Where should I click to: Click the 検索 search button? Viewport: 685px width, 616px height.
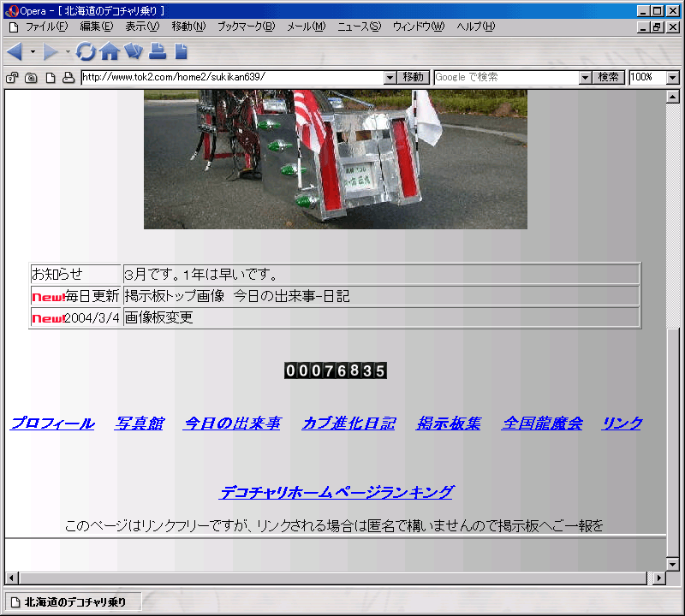point(609,78)
